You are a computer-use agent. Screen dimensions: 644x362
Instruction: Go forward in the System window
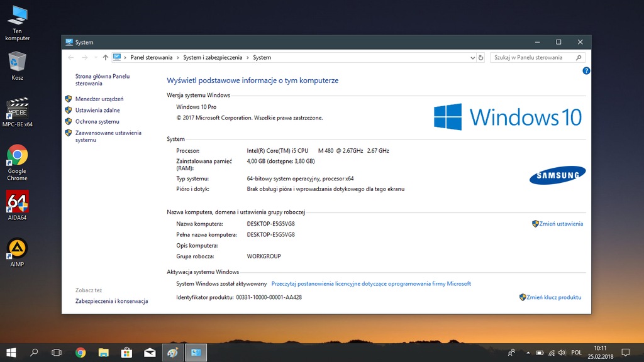(85, 57)
